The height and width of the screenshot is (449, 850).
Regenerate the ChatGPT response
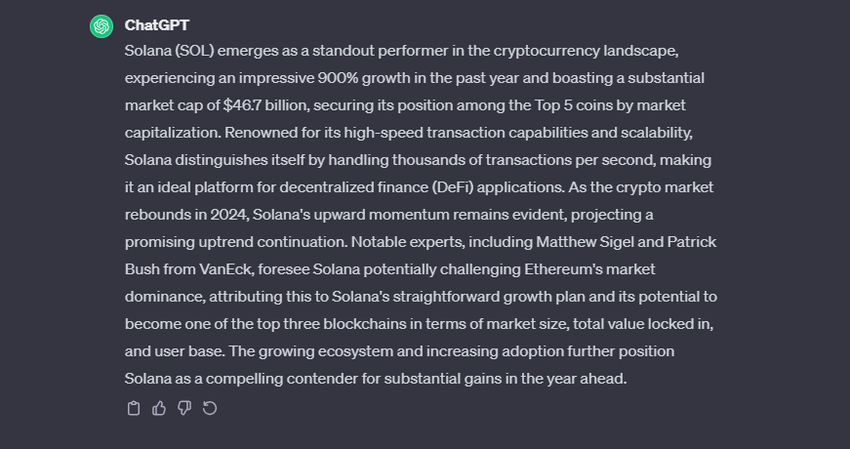tap(210, 408)
